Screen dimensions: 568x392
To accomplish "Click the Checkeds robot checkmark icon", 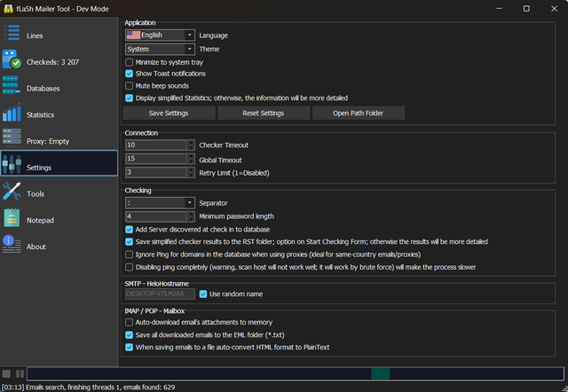I will 12,59.
